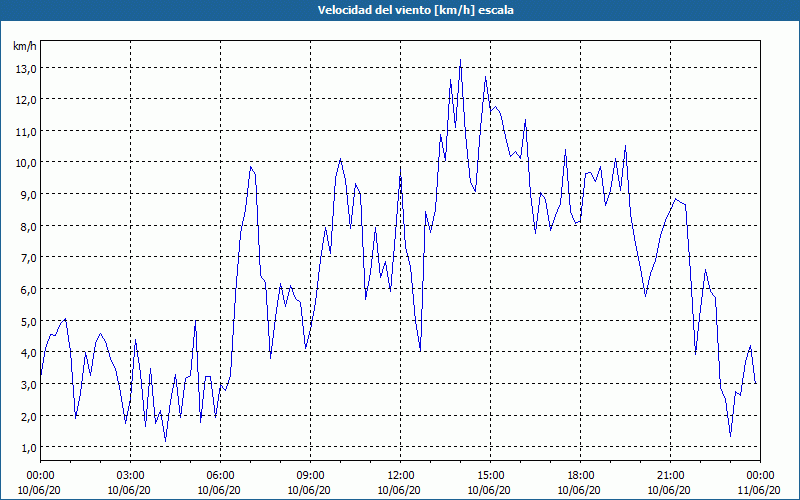Select the '7,0' y-axis value
Screen dimensions: 800x500
point(29,258)
